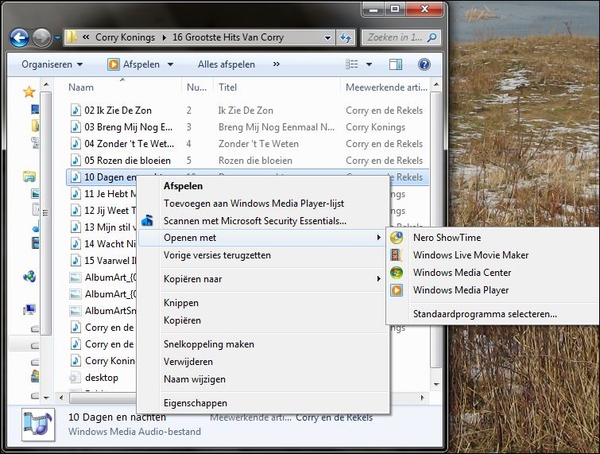
Task: Expand the address bar history dropdown
Action: 328,38
